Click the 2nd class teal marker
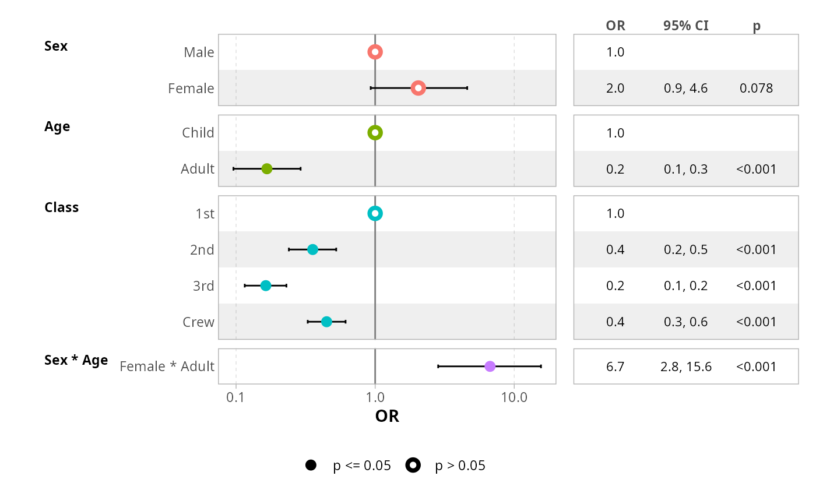 [312, 249]
